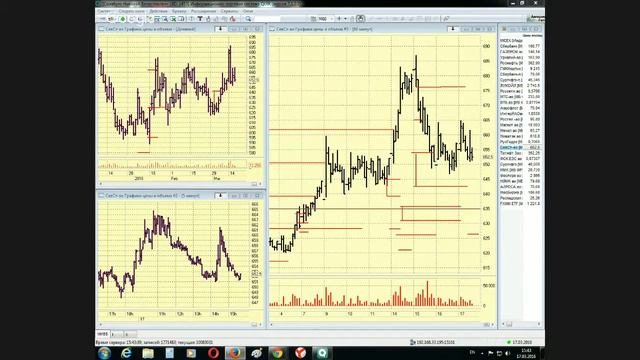Viewport: 640px width, 360px height.
Task: Select the FXMM ETF row
Action: point(520,203)
